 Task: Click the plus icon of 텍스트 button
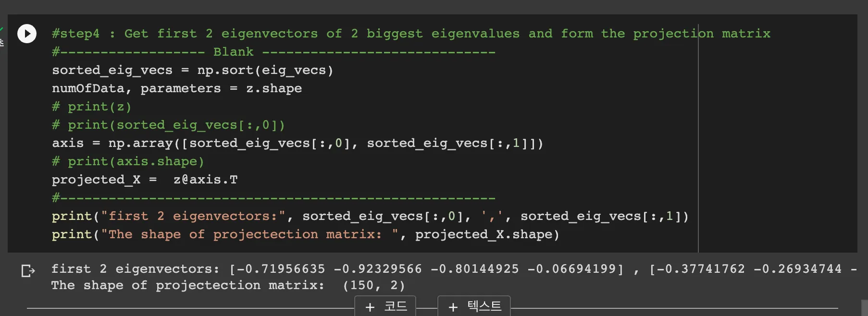(x=453, y=307)
